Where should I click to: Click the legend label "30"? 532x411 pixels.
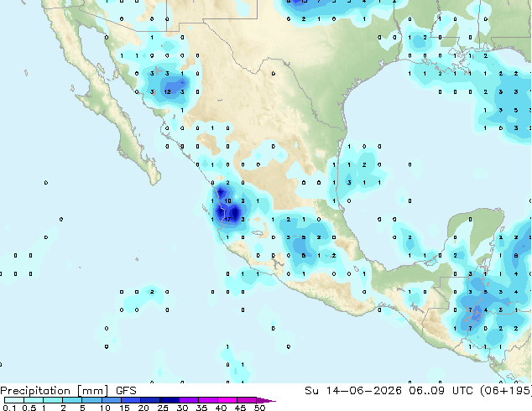[x=182, y=408]
